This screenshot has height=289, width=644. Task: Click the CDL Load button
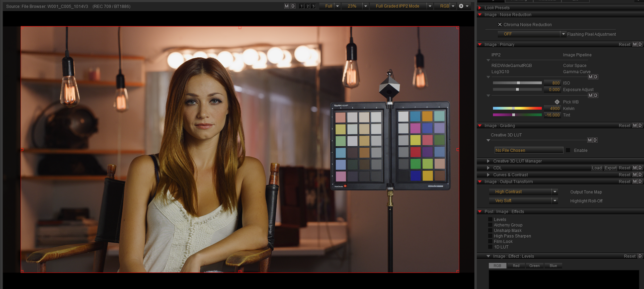597,168
